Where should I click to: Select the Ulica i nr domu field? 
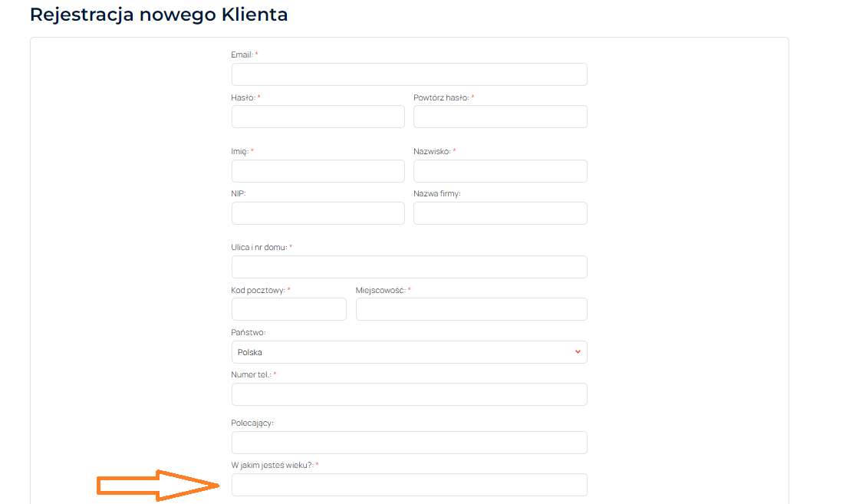[409, 267]
